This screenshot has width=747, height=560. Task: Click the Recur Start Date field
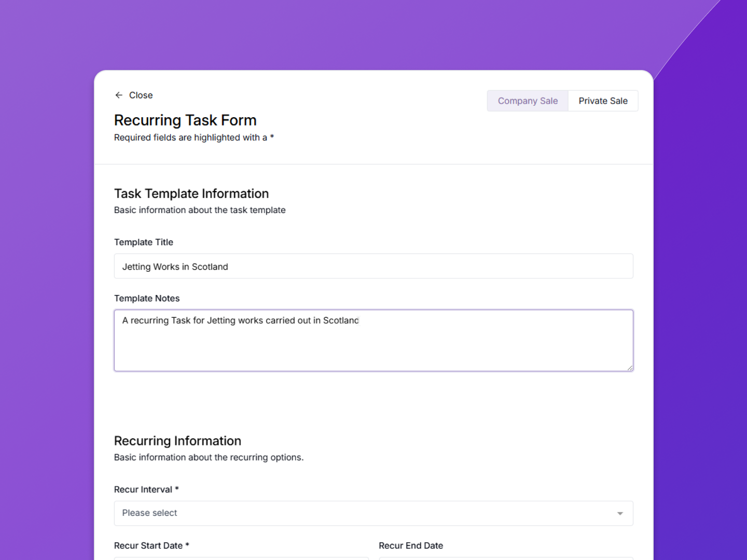(x=241, y=559)
